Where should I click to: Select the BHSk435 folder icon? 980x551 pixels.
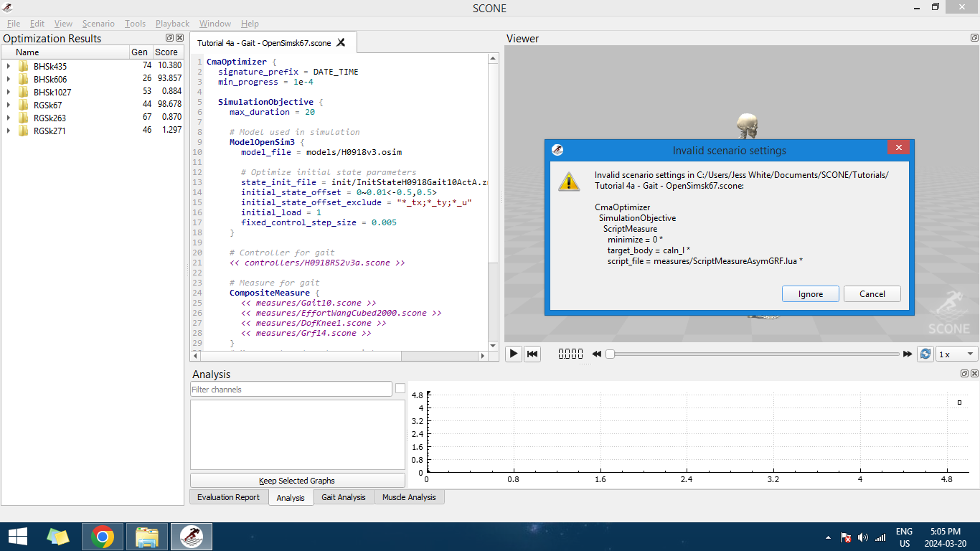(x=24, y=66)
